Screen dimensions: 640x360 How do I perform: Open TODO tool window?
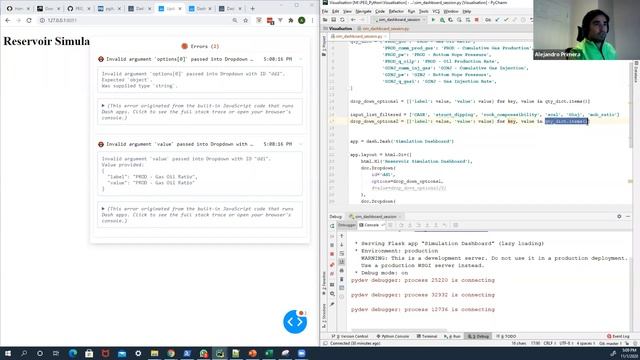[506, 336]
